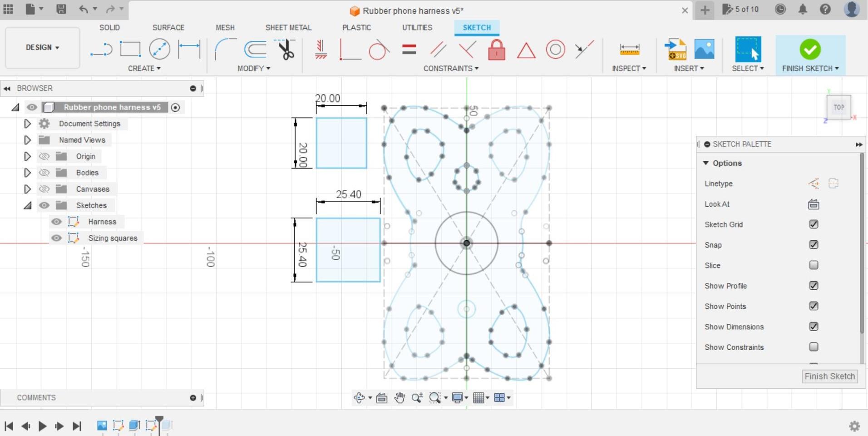Viewport: 868px width, 436px height.
Task: Apply the Tangent constraint
Action: (379, 49)
